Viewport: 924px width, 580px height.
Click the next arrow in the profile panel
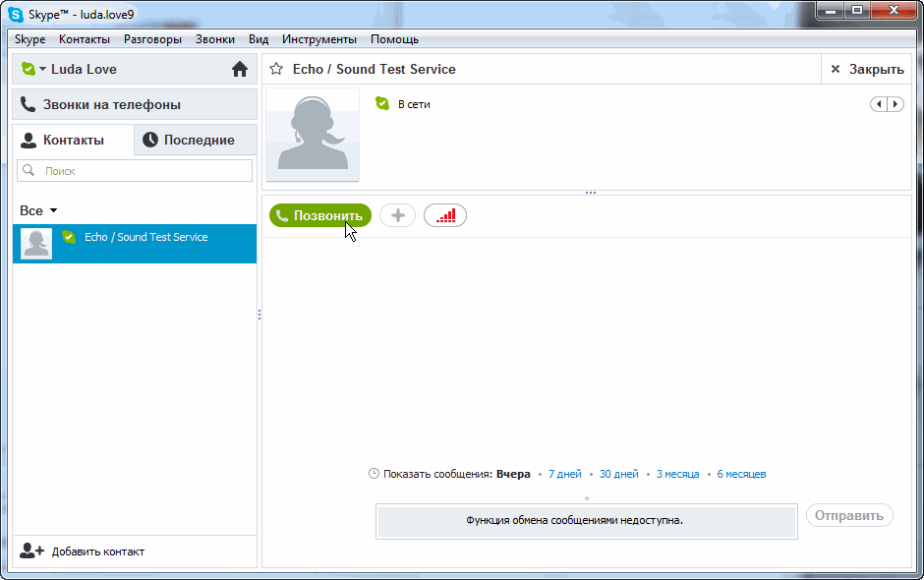(895, 104)
